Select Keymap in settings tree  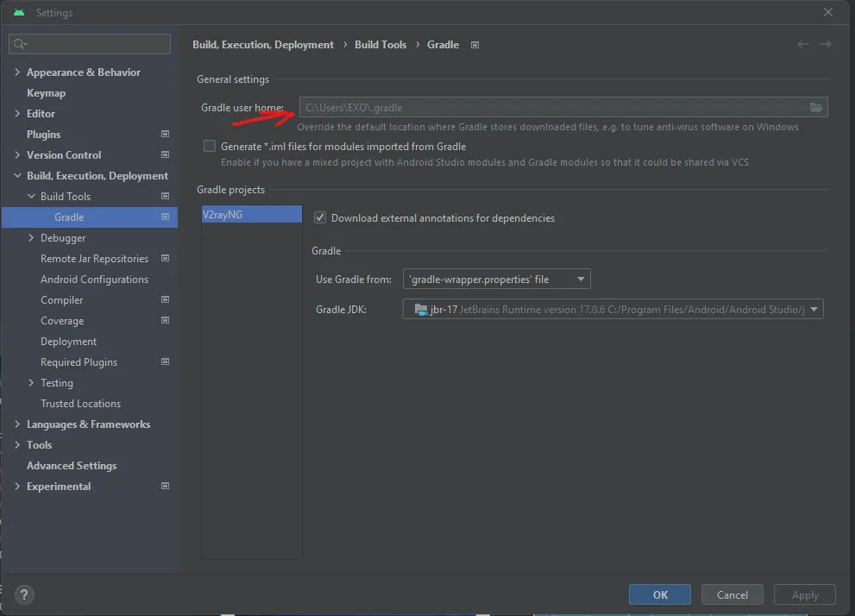pyautogui.click(x=47, y=93)
